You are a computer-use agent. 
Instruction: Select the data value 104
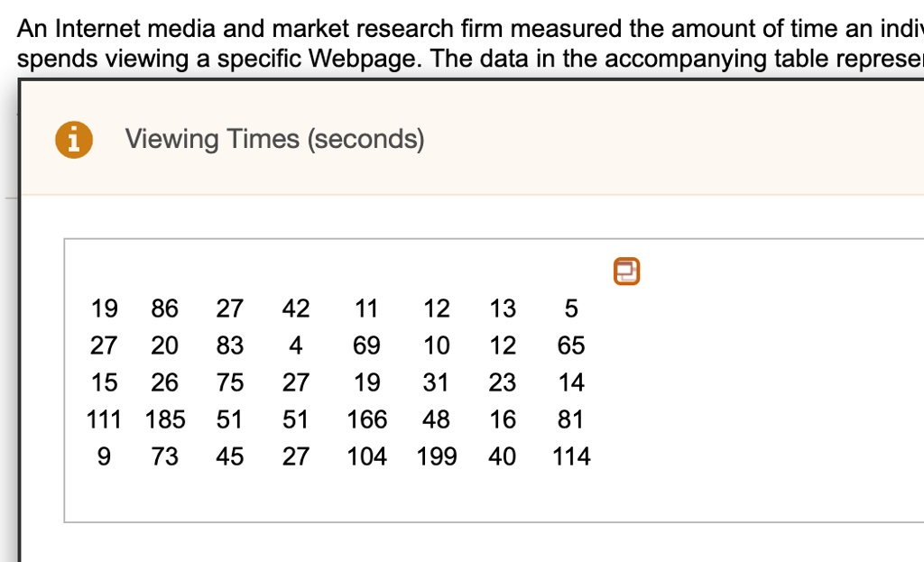click(x=366, y=456)
